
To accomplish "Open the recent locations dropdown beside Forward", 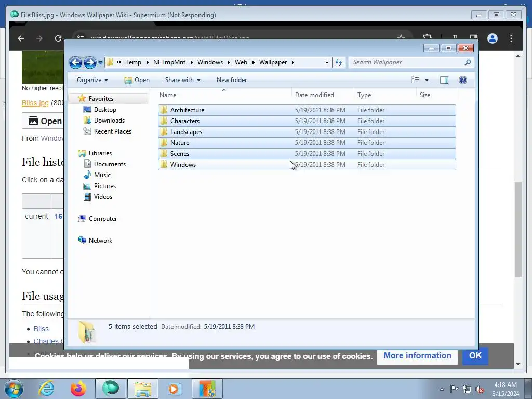I will pyautogui.click(x=100, y=63).
